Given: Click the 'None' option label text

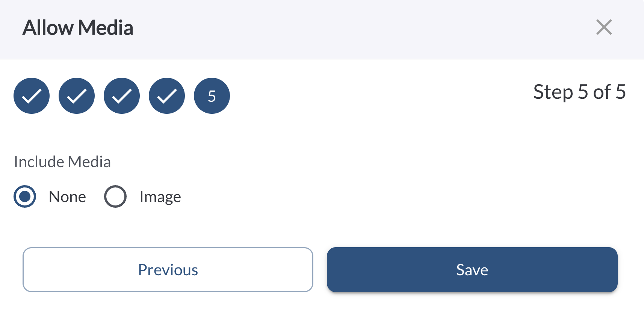Looking at the screenshot, I should pos(67,197).
